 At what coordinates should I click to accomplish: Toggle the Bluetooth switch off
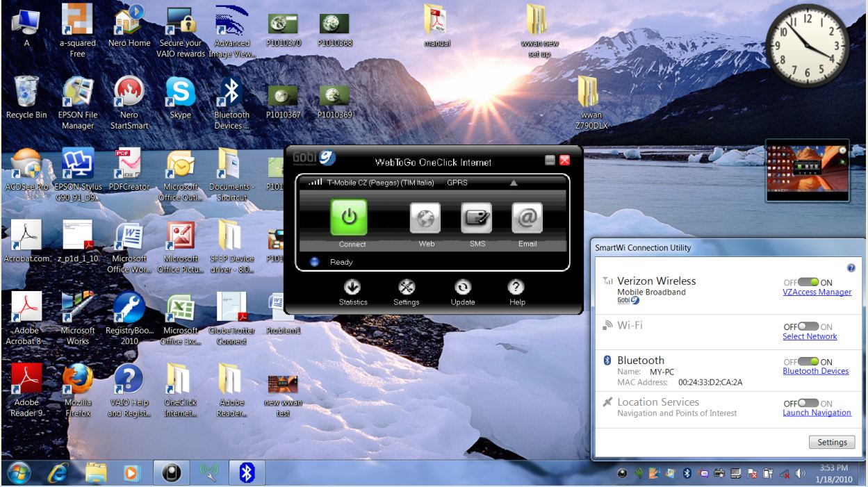click(x=808, y=362)
